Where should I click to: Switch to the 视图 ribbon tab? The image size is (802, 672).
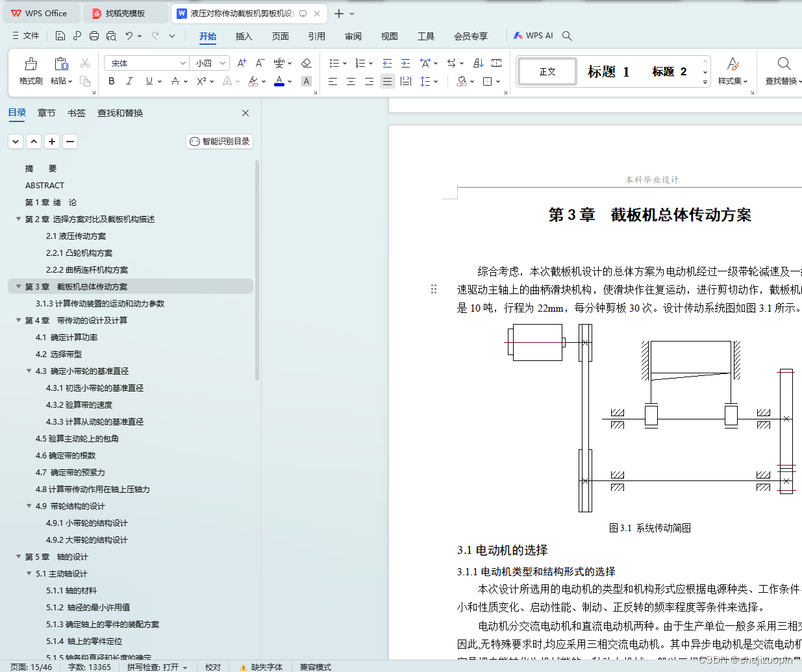click(x=389, y=36)
